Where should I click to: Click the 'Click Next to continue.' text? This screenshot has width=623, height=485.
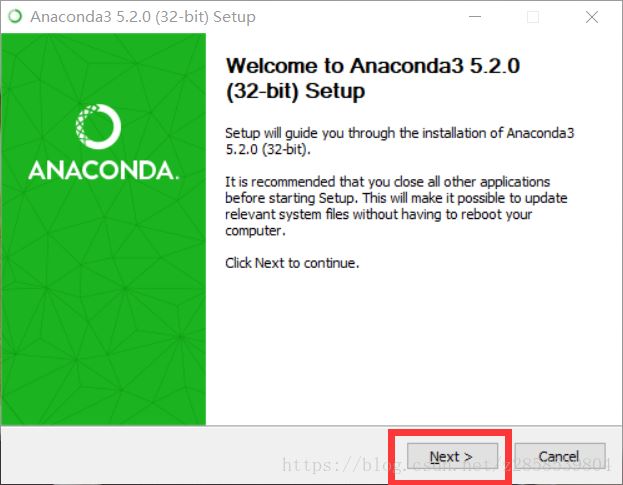pyautogui.click(x=291, y=263)
